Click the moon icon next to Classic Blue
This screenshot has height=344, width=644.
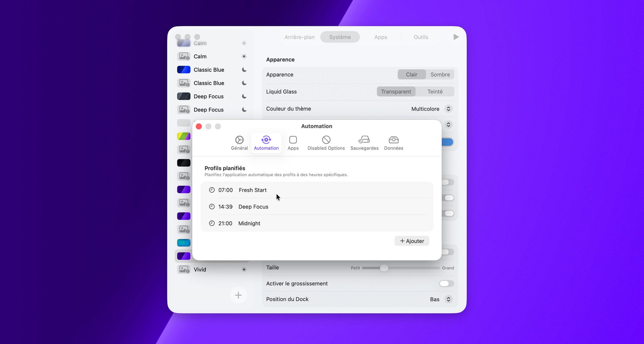coord(244,69)
